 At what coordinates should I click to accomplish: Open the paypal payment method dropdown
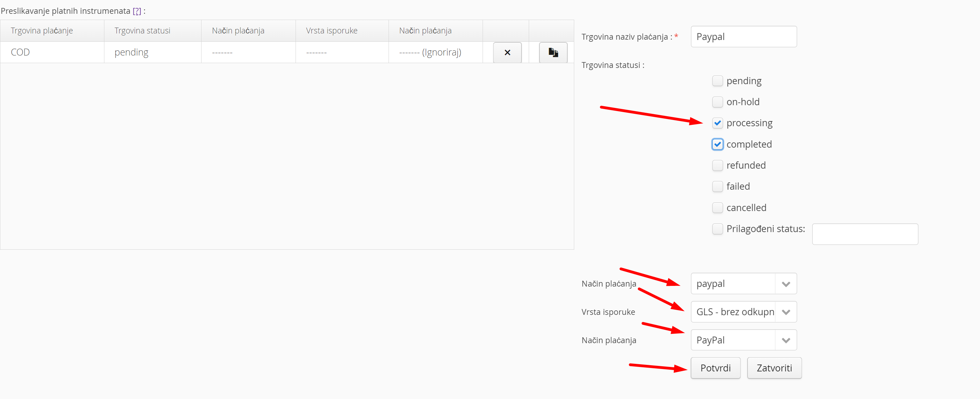tap(743, 283)
